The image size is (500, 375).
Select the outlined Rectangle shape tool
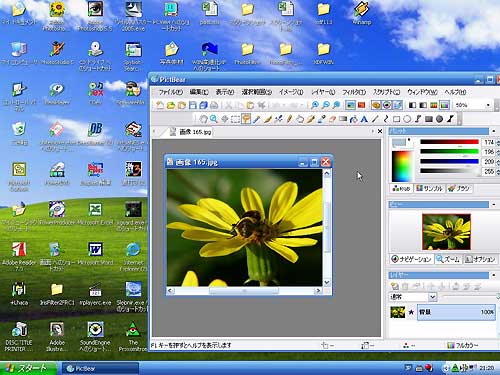point(396,119)
